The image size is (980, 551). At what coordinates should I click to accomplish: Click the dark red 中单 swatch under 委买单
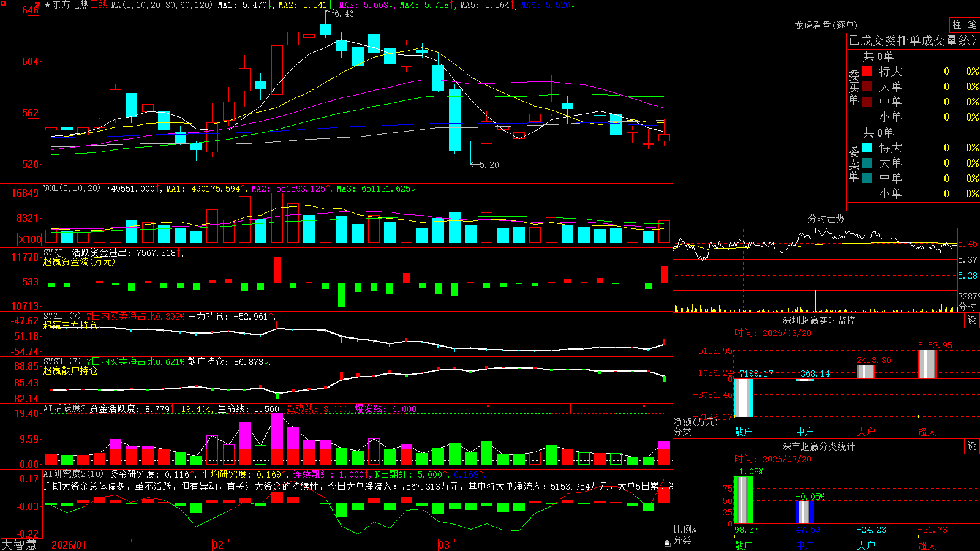pyautogui.click(x=867, y=102)
